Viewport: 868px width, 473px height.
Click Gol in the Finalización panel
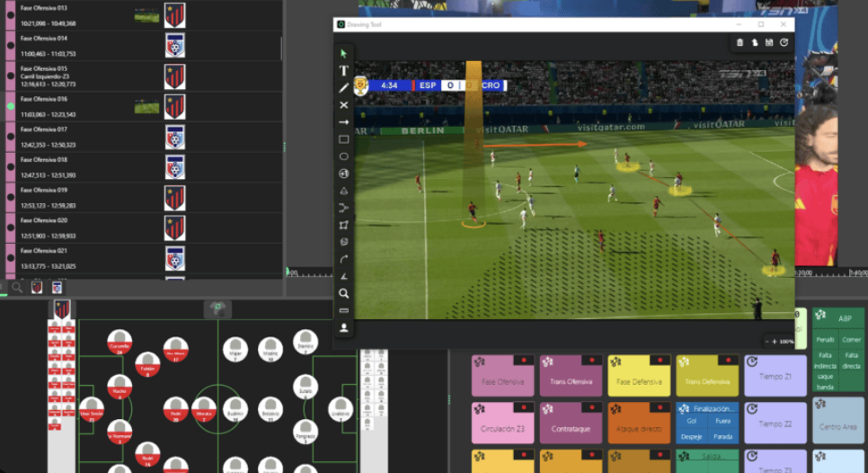pyautogui.click(x=691, y=422)
